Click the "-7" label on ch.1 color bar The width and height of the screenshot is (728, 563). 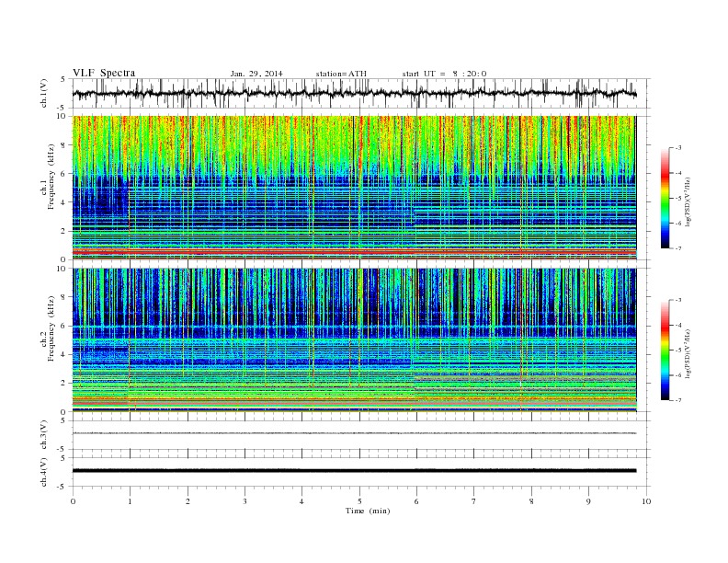tap(677, 248)
